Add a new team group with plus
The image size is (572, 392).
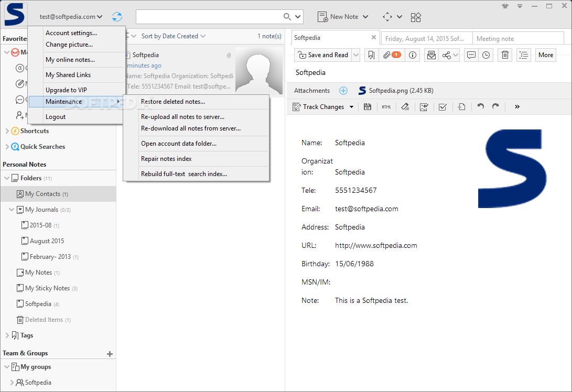tap(110, 354)
